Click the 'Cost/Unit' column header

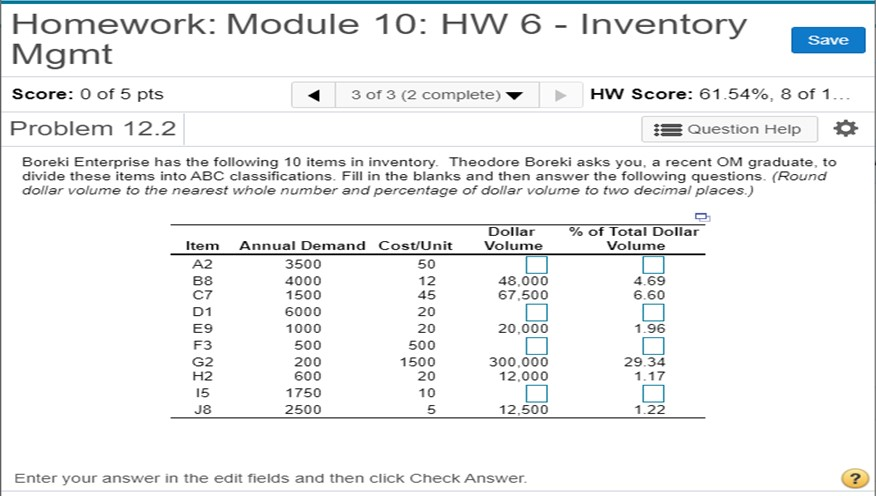(x=416, y=246)
